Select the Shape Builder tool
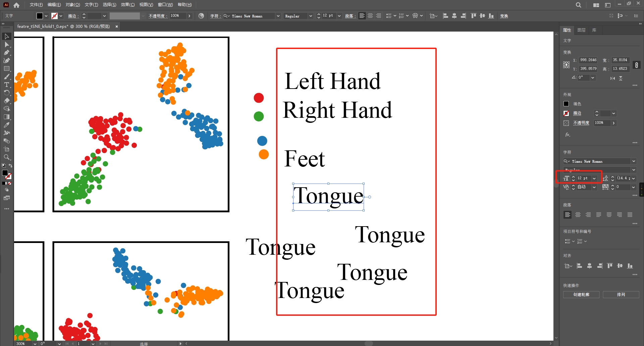 tap(7, 109)
